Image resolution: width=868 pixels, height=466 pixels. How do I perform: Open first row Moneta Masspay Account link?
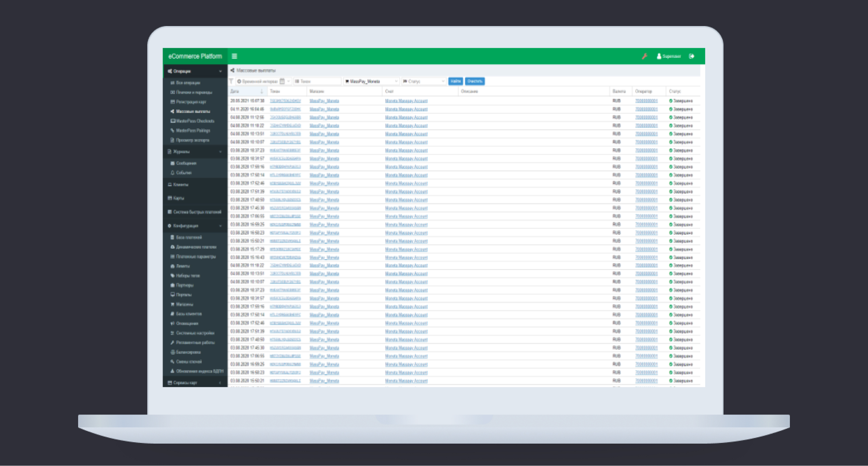point(406,101)
